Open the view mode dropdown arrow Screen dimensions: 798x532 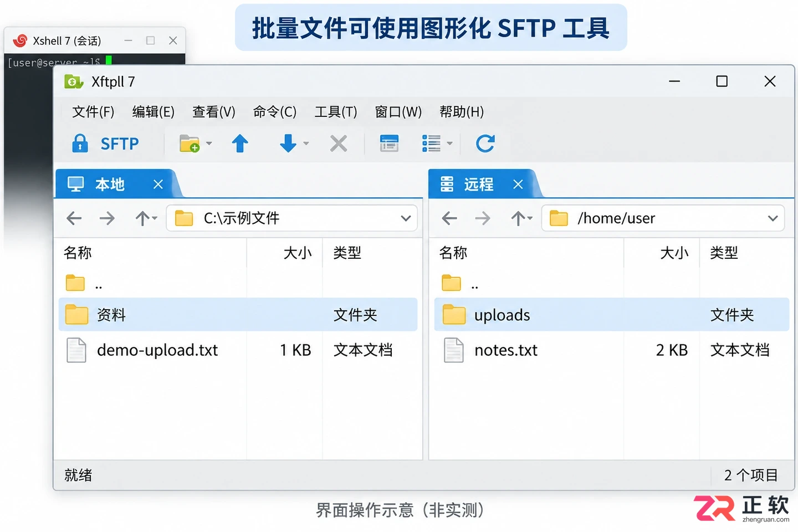449,144
